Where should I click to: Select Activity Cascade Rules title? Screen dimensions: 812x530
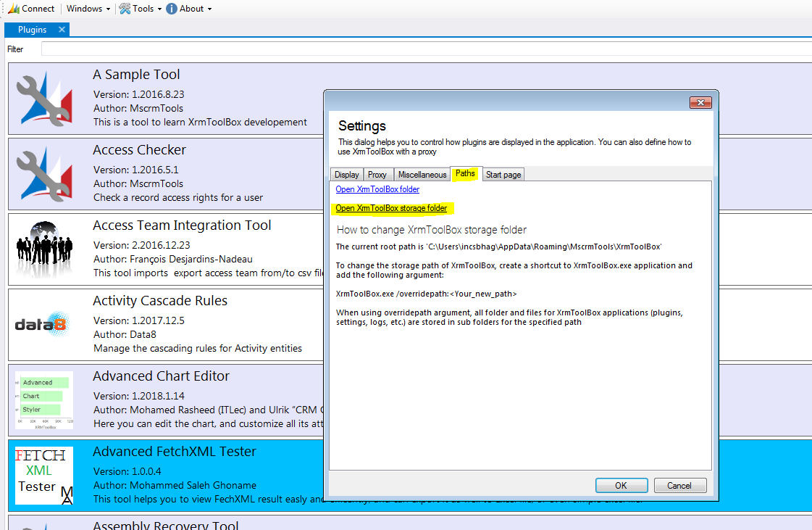pos(160,301)
